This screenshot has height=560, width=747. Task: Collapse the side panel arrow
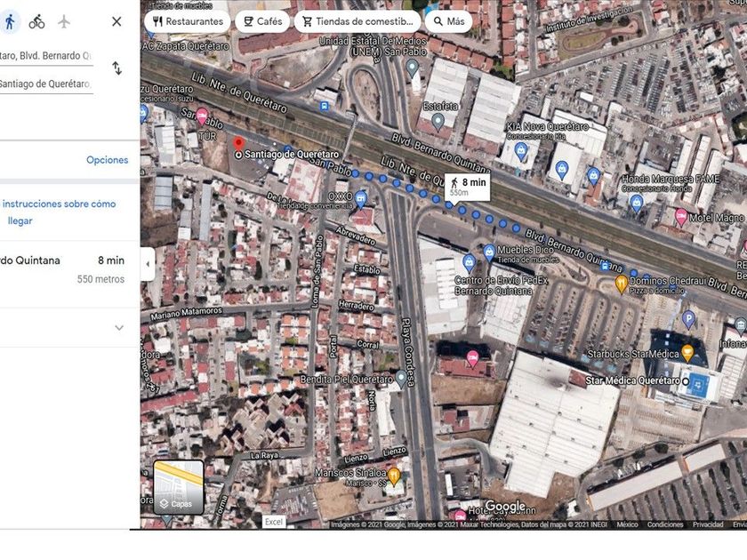click(x=147, y=264)
